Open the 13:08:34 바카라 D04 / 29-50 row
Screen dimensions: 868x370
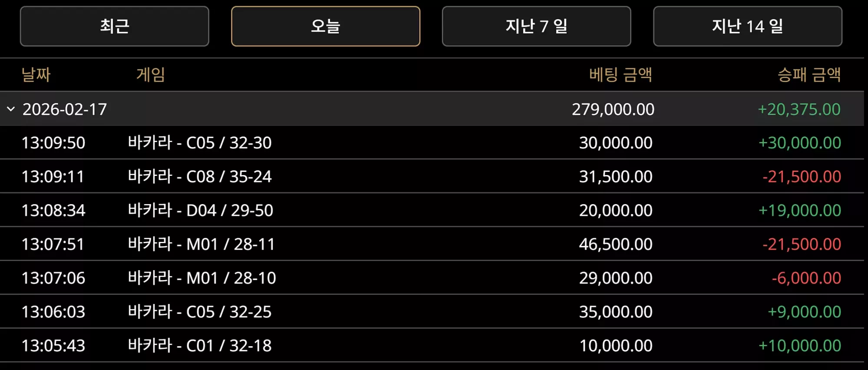coord(432,210)
